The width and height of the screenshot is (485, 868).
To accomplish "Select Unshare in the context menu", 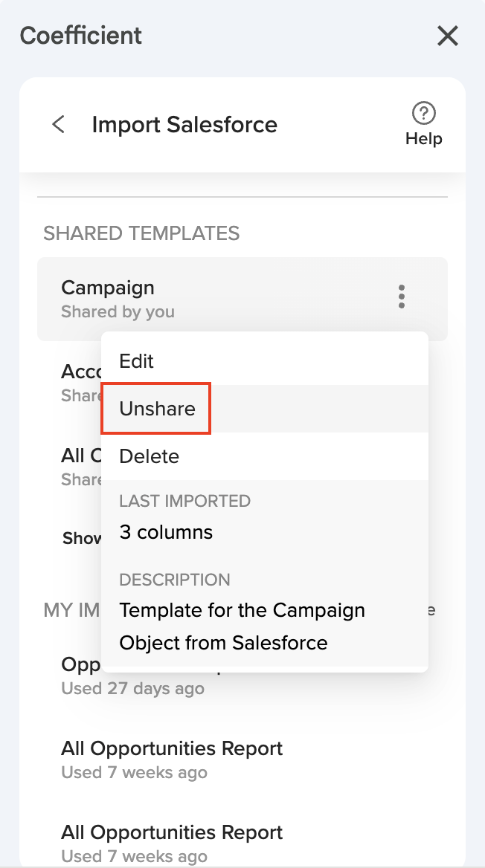I will pyautogui.click(x=157, y=409).
